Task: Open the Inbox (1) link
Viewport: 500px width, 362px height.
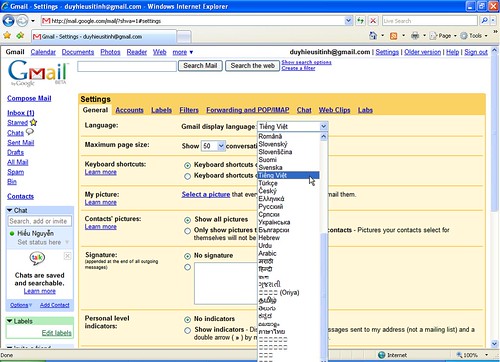Action: click(x=21, y=113)
